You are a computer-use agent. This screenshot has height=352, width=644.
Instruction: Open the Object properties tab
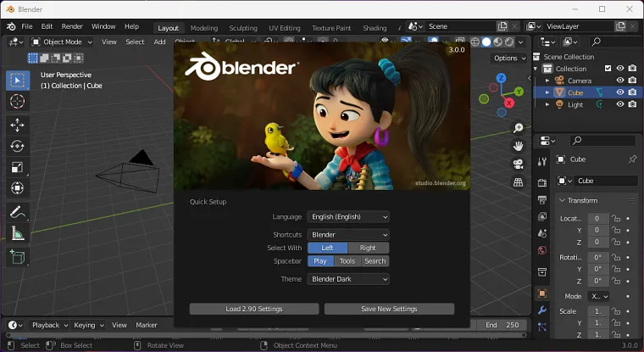542,293
